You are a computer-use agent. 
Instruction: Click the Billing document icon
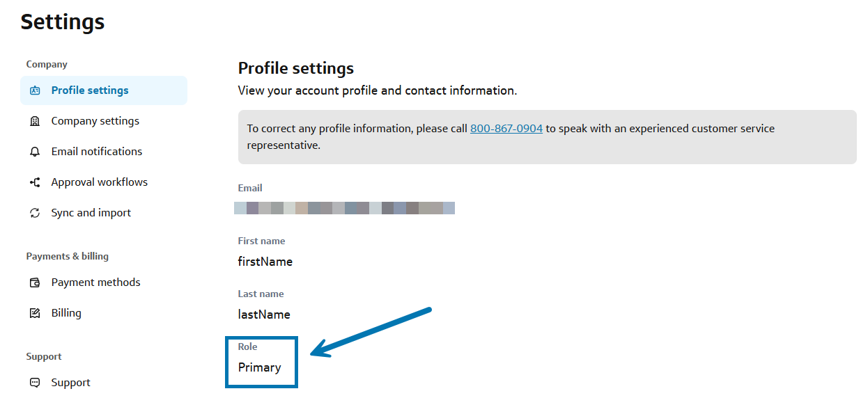pos(35,313)
